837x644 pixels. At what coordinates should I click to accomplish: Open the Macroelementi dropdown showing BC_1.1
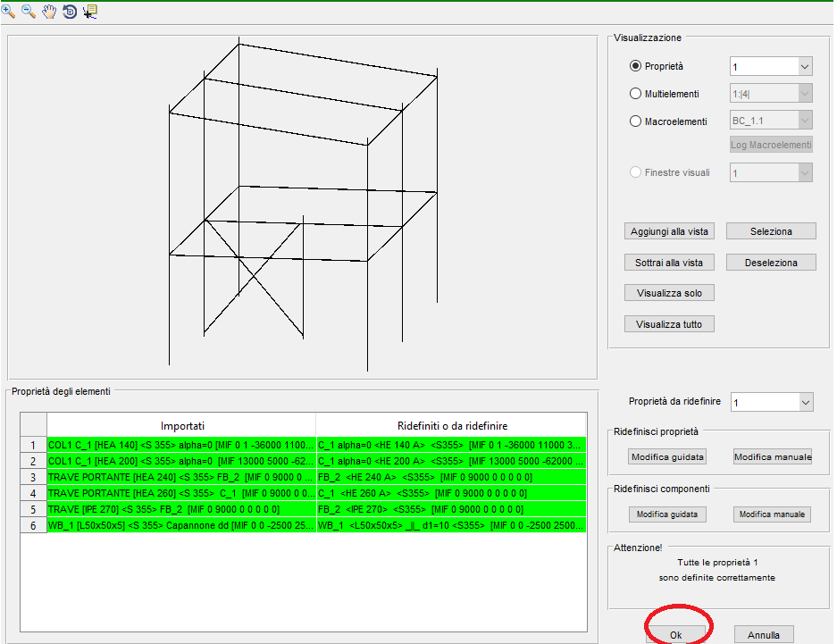[771, 120]
